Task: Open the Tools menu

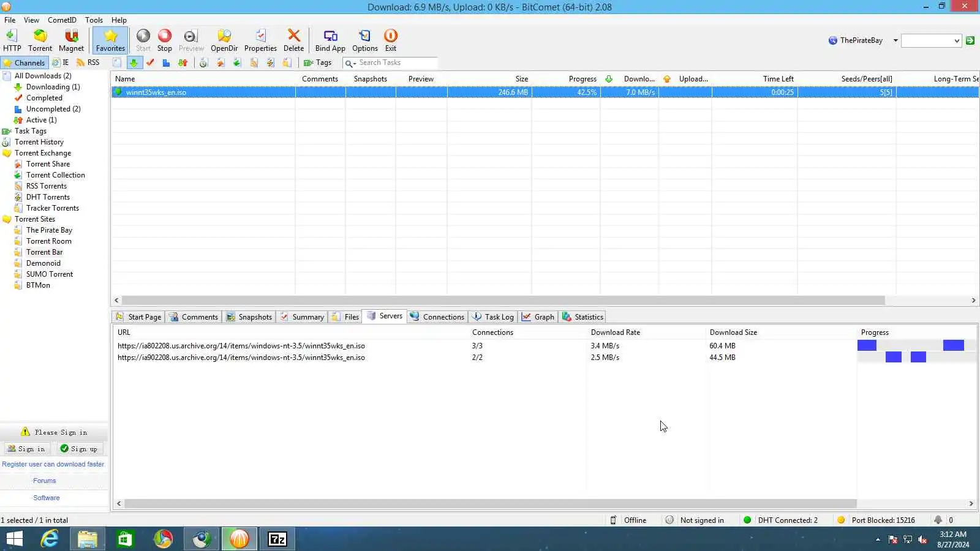Action: pos(94,20)
